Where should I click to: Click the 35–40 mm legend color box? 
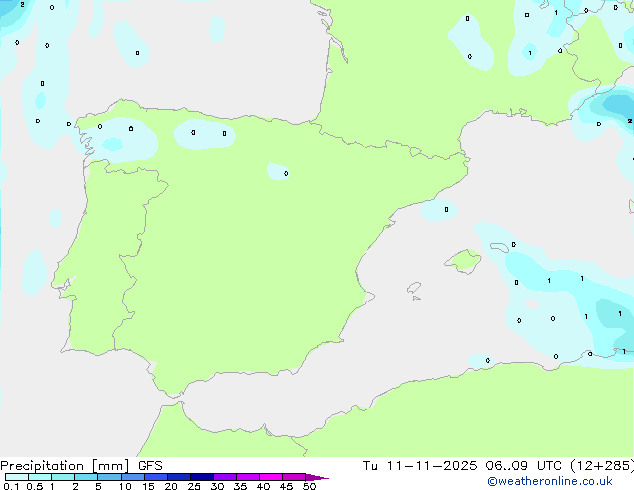coord(248,477)
